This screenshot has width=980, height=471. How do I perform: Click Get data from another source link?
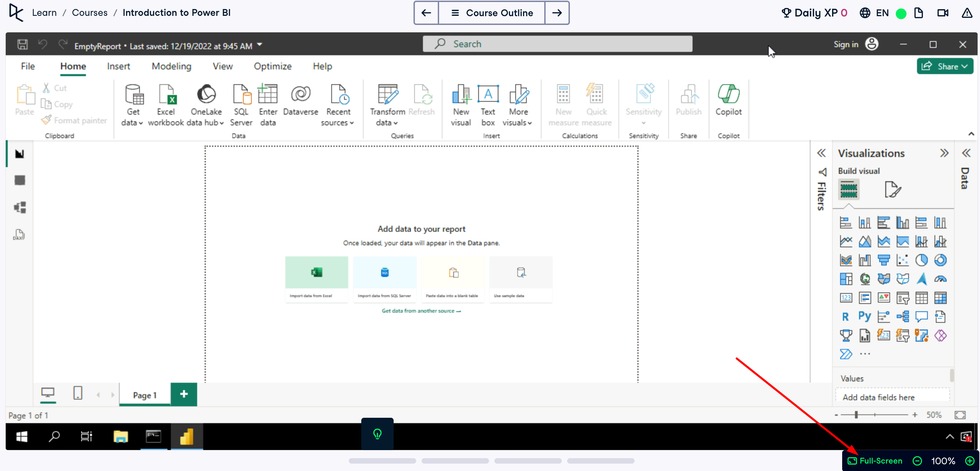421,311
